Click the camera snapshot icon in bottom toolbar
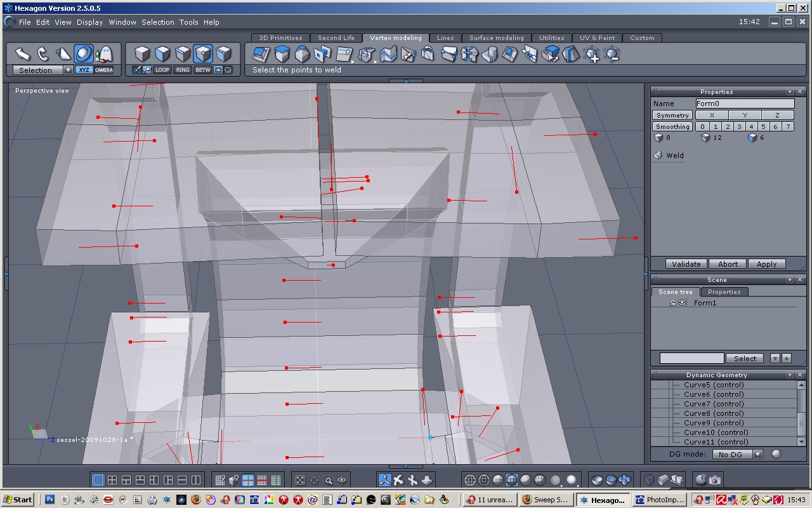This screenshot has width=812, height=508. (715, 480)
